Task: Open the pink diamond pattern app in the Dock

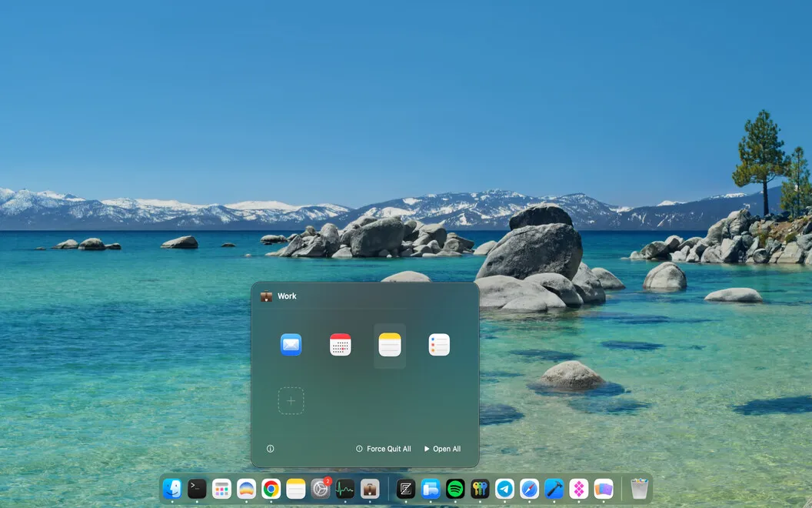Action: point(579,489)
